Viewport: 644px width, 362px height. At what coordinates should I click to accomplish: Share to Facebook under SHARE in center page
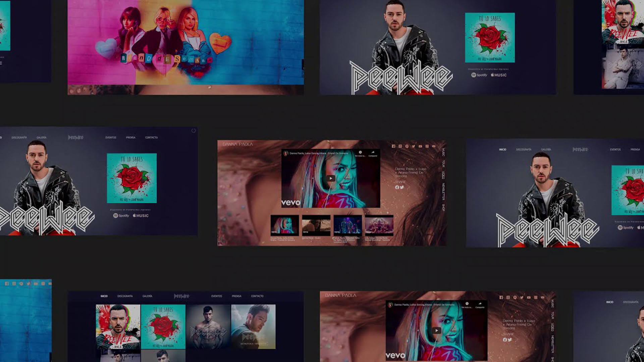[x=397, y=187]
